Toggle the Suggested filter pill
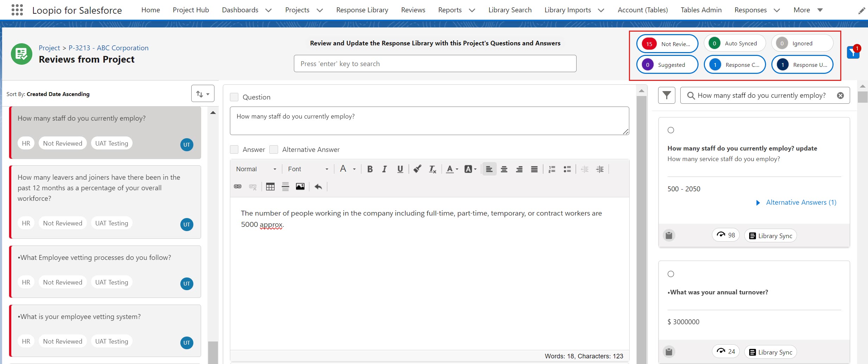This screenshot has height=364, width=868. pyautogui.click(x=667, y=65)
